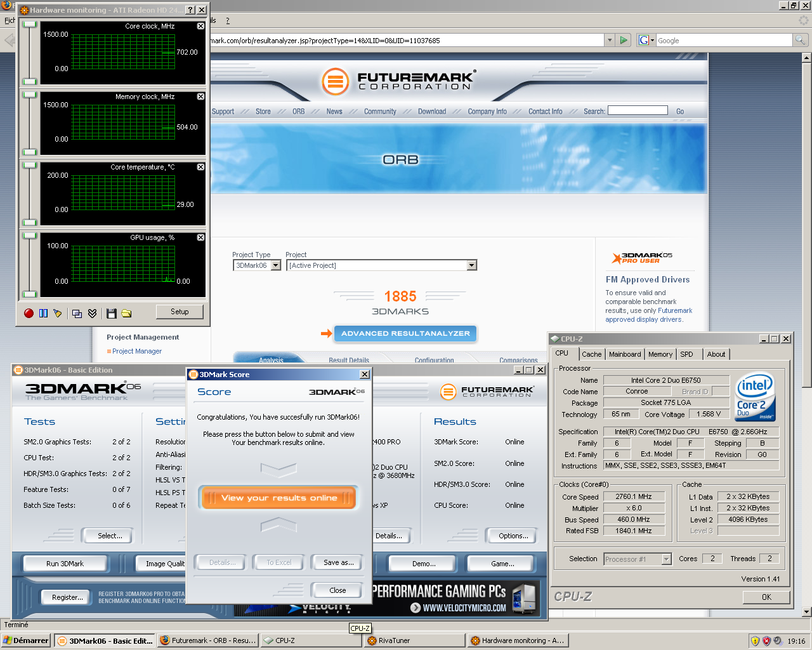Click the 3DMark05 Pro User logo
This screenshot has width=812, height=650.
coord(641,258)
